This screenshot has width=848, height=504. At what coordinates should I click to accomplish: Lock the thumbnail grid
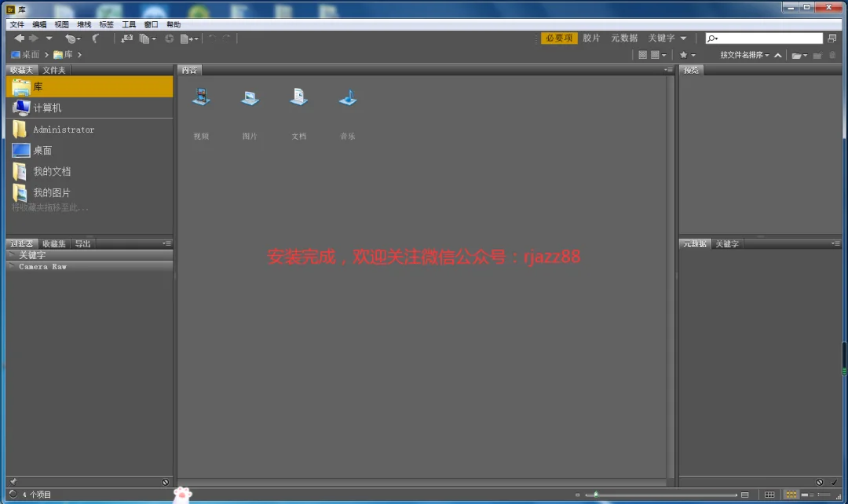(769, 495)
